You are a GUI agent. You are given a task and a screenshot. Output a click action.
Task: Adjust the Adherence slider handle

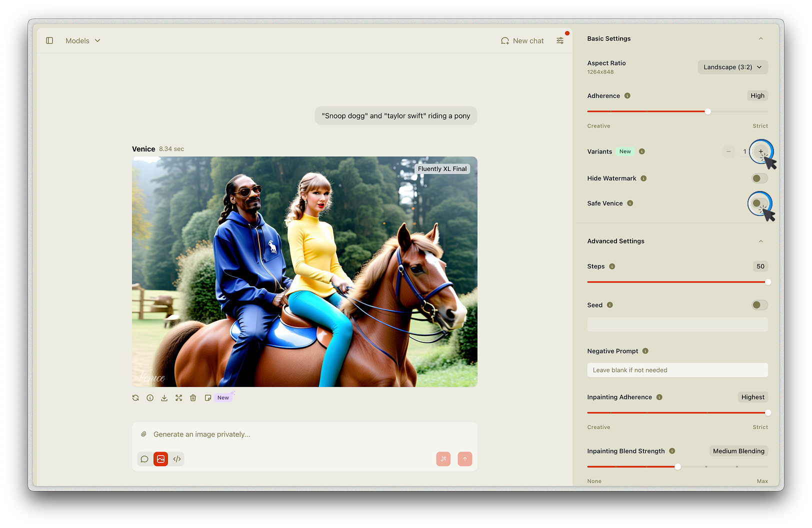707,111
